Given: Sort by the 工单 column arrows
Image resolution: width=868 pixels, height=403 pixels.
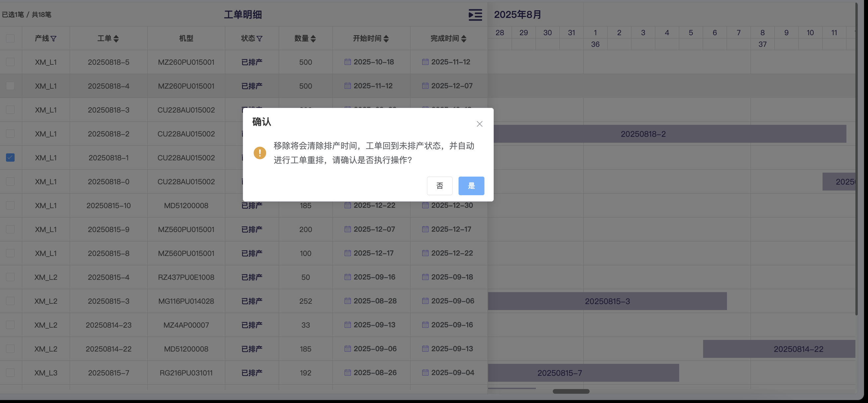Looking at the screenshot, I should (116, 39).
